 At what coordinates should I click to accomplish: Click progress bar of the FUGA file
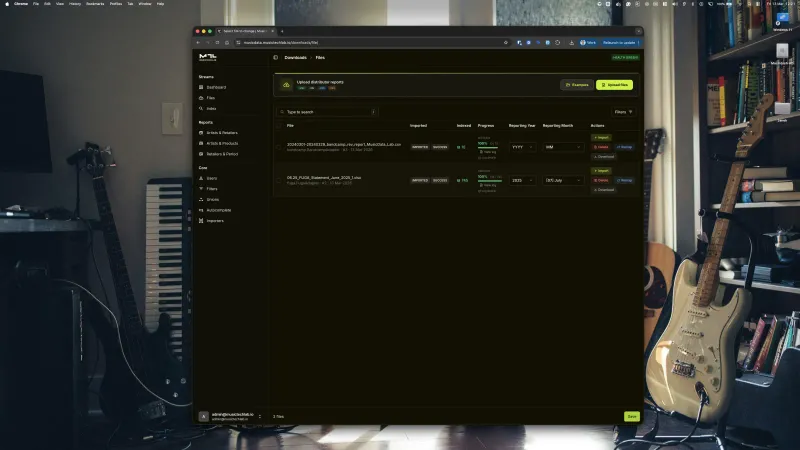tap(489, 181)
